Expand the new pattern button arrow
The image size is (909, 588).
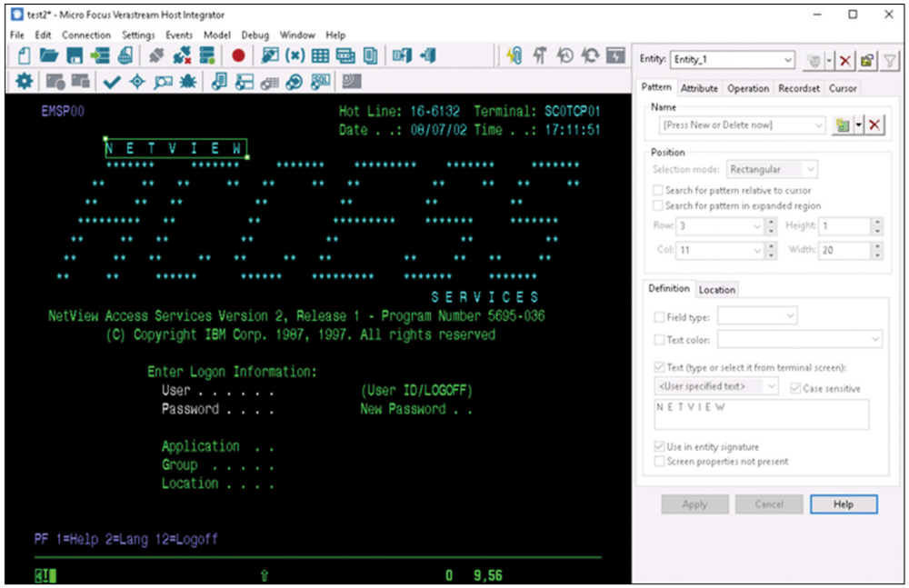coord(859,125)
